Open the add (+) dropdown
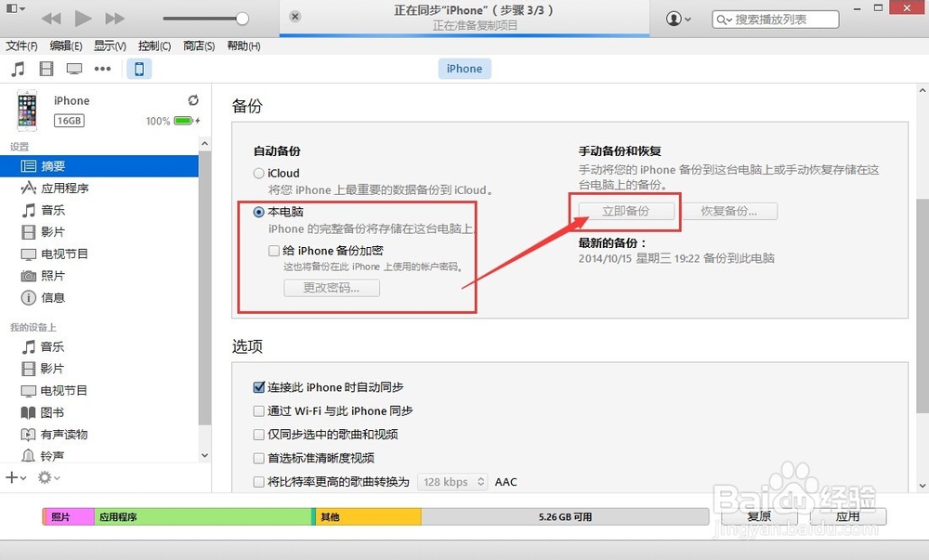 [16, 477]
